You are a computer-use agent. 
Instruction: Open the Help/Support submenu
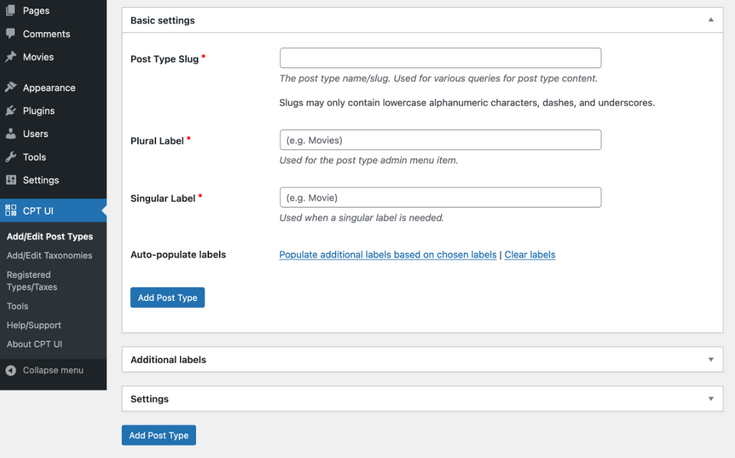[34, 325]
